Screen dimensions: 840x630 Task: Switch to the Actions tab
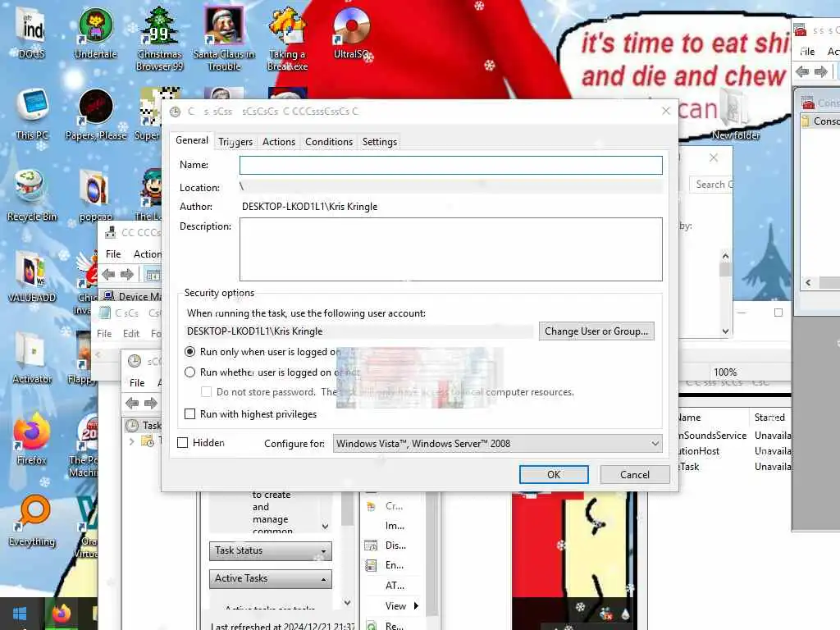tap(279, 142)
